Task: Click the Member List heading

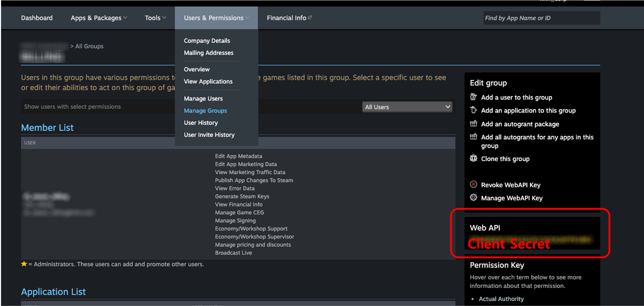Action: pyautogui.click(x=47, y=127)
